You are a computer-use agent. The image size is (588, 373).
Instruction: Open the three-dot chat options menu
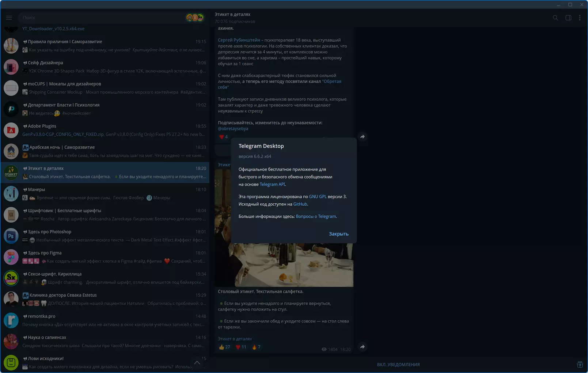coord(580,18)
